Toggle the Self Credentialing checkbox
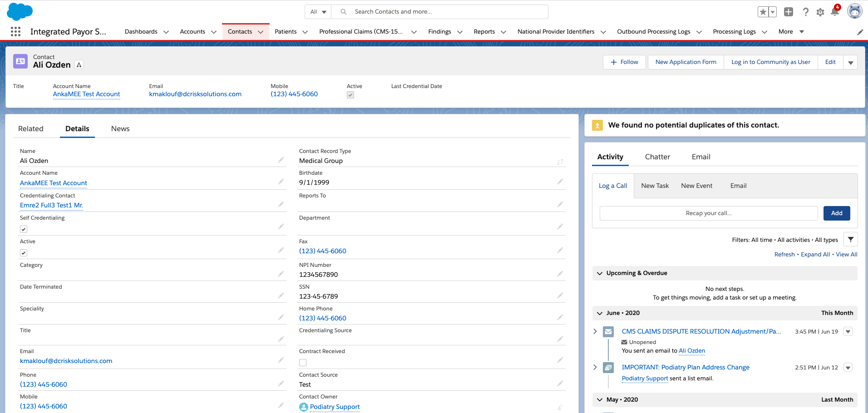This screenshot has width=868, height=413. click(24, 229)
